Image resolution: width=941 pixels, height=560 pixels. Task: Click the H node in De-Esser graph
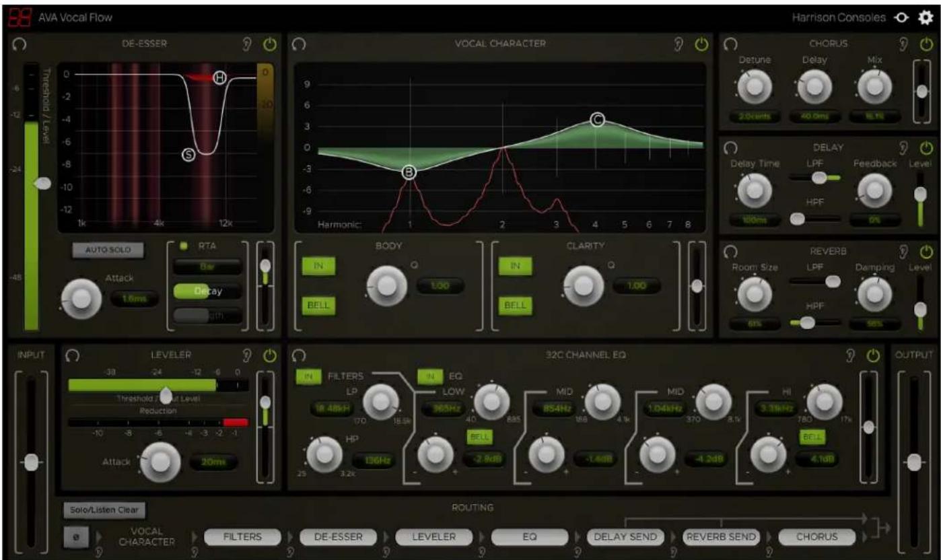click(x=219, y=78)
